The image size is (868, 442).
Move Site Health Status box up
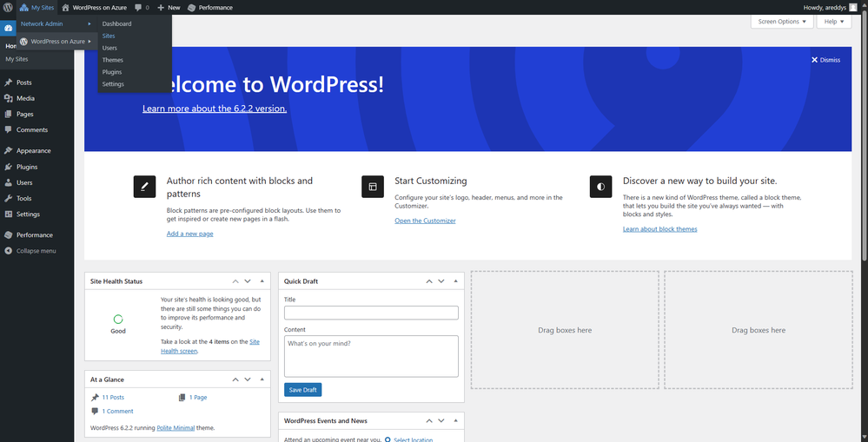(235, 281)
